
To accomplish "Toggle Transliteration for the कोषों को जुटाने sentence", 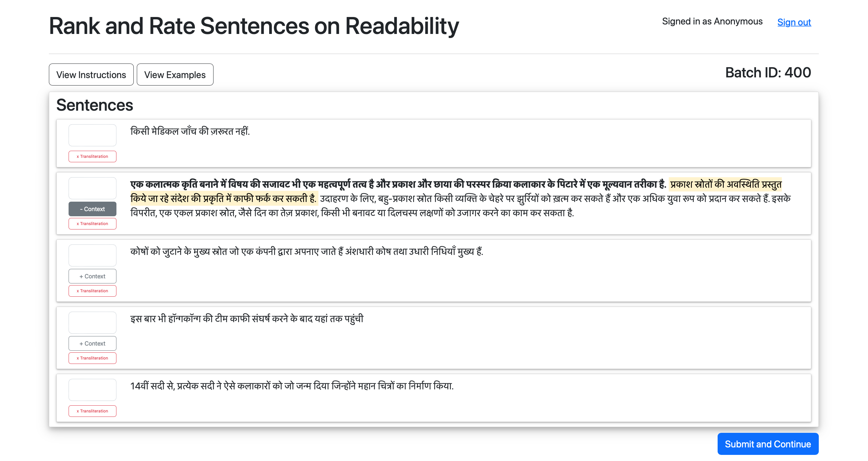I will tap(92, 291).
